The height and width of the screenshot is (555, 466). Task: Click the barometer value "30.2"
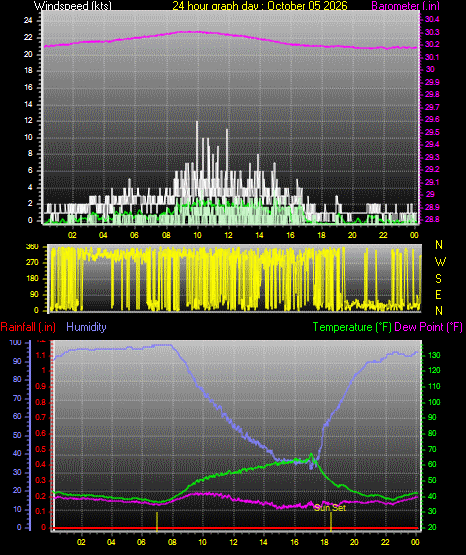tap(432, 44)
